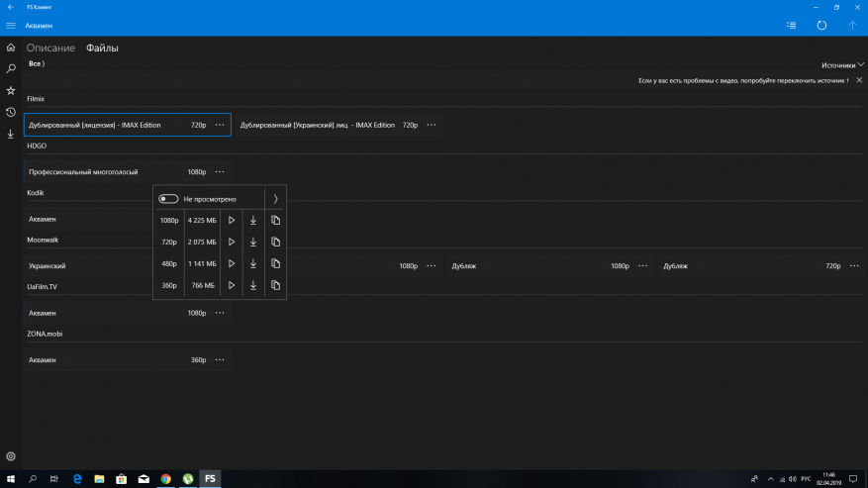The height and width of the screenshot is (488, 868).
Task: Play the 1080p file in the popup
Action: click(231, 220)
